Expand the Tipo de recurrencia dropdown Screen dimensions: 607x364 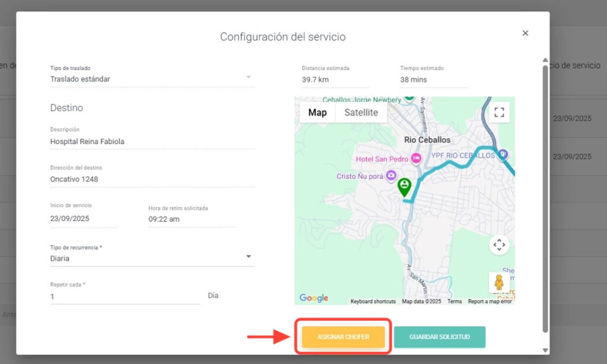(248, 257)
